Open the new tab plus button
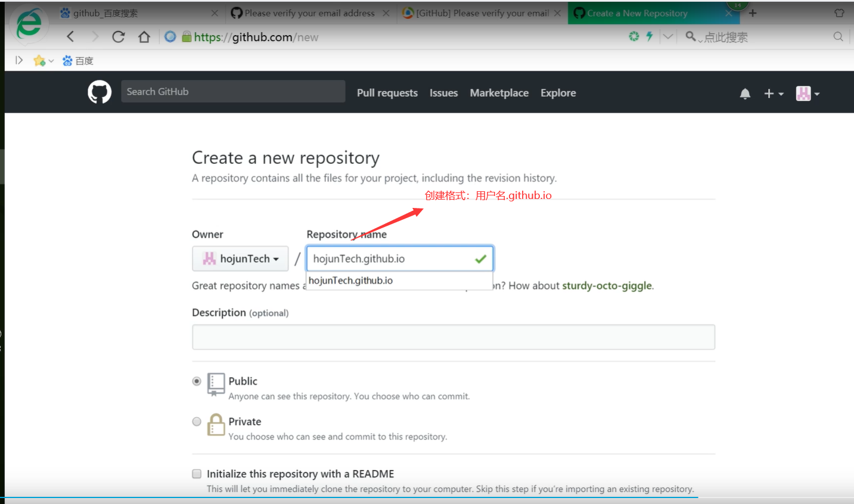 (x=753, y=13)
